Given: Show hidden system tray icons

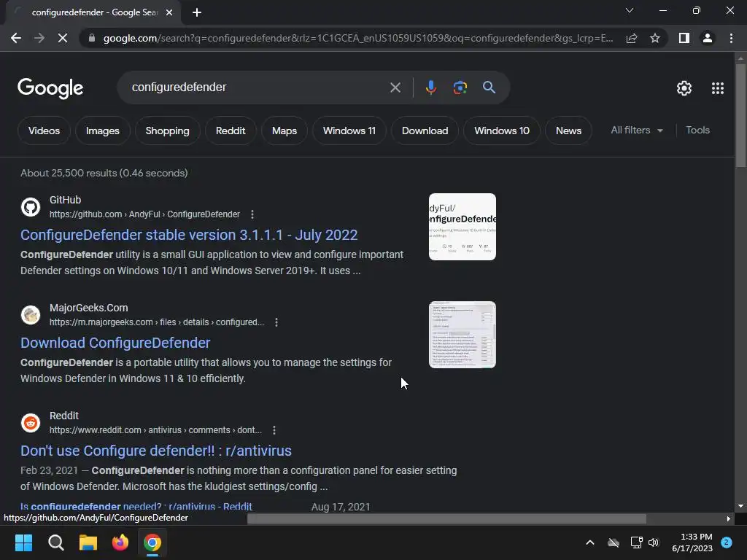Looking at the screenshot, I should (589, 542).
